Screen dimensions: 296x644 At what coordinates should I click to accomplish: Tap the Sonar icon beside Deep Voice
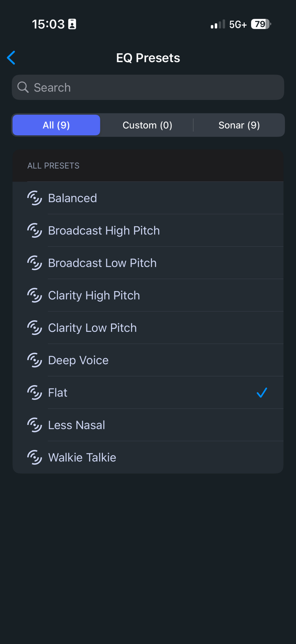coord(34,360)
